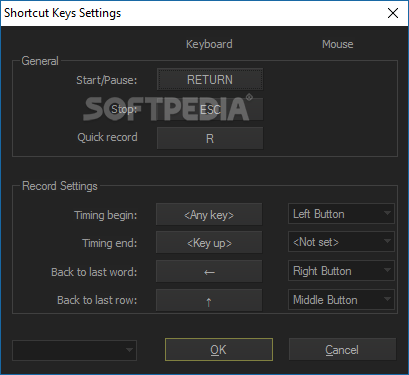Viewport: 409px width, 375px height.
Task: Open the empty dropdown beside OK
Action: pyautogui.click(x=74, y=350)
